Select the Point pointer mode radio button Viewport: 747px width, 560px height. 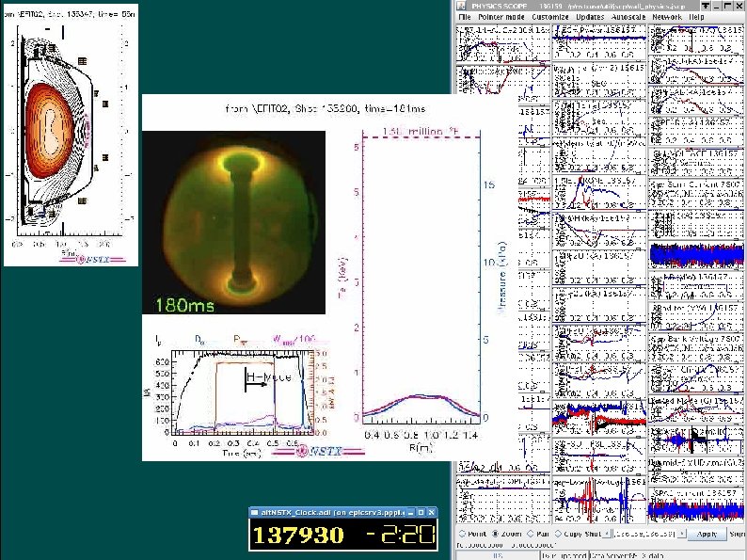(463, 534)
